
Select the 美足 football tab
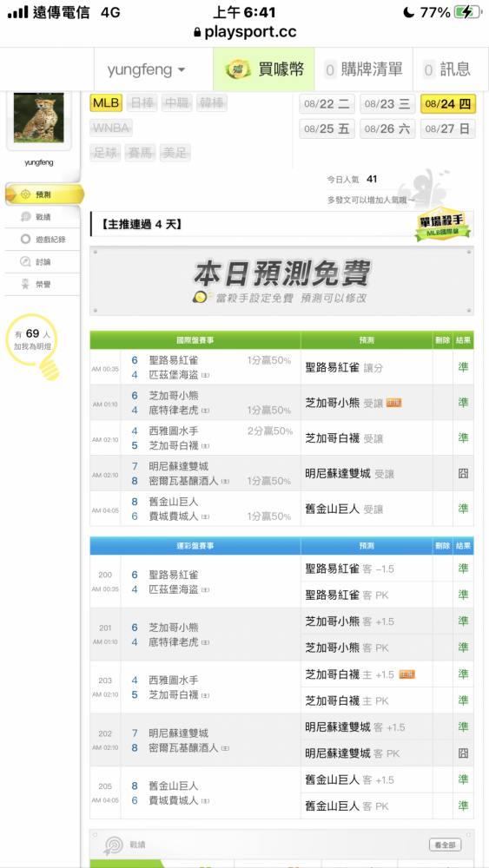tap(175, 154)
